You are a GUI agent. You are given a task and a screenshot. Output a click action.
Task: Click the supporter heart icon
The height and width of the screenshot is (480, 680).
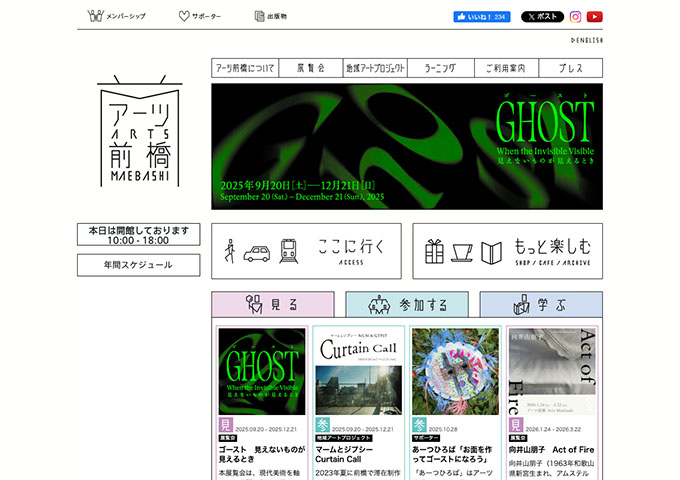click(184, 16)
